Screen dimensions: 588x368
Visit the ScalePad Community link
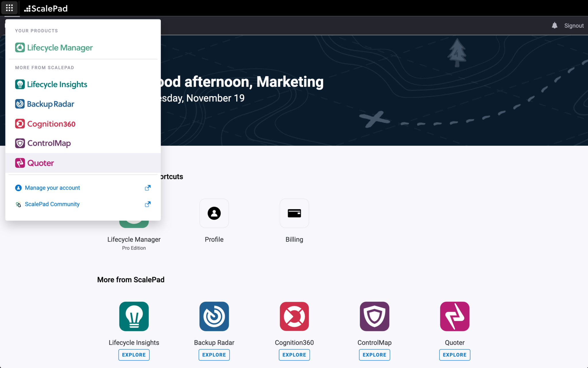click(x=52, y=204)
